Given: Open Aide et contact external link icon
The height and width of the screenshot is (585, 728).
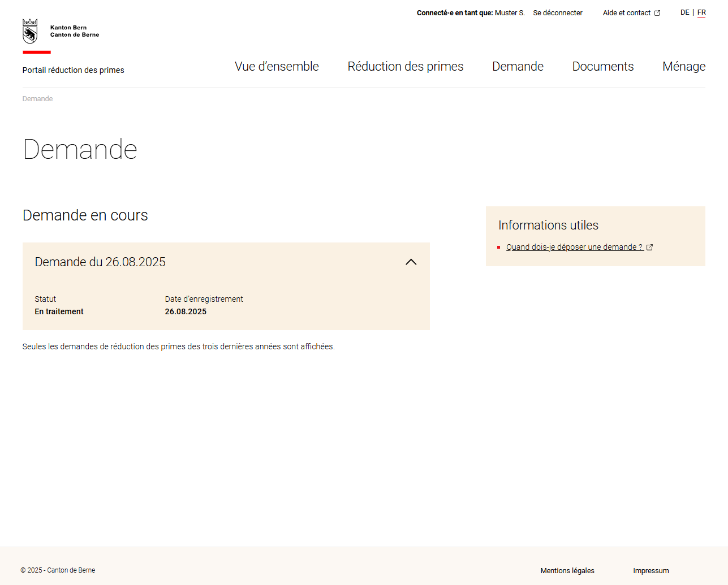Looking at the screenshot, I should pyautogui.click(x=657, y=12).
